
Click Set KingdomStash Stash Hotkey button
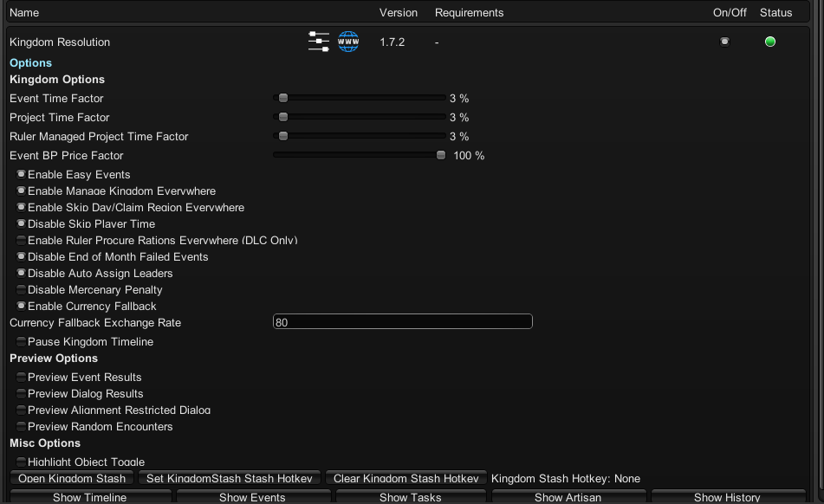(230, 479)
